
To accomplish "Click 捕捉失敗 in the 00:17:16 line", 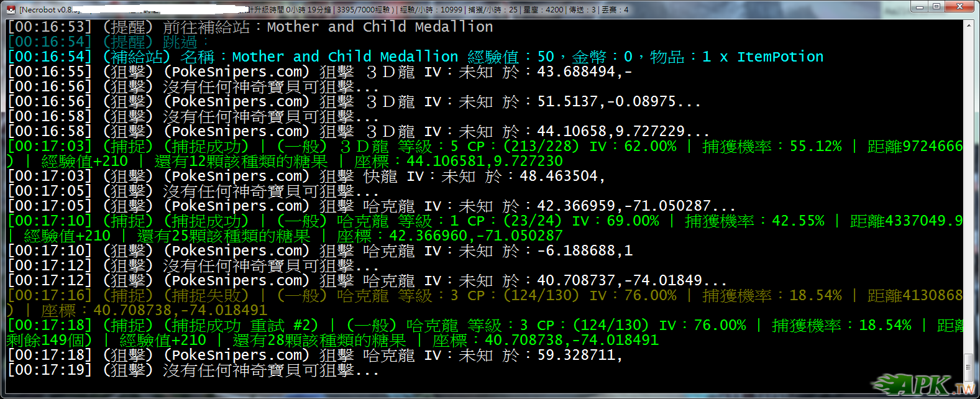I will 206,295.
